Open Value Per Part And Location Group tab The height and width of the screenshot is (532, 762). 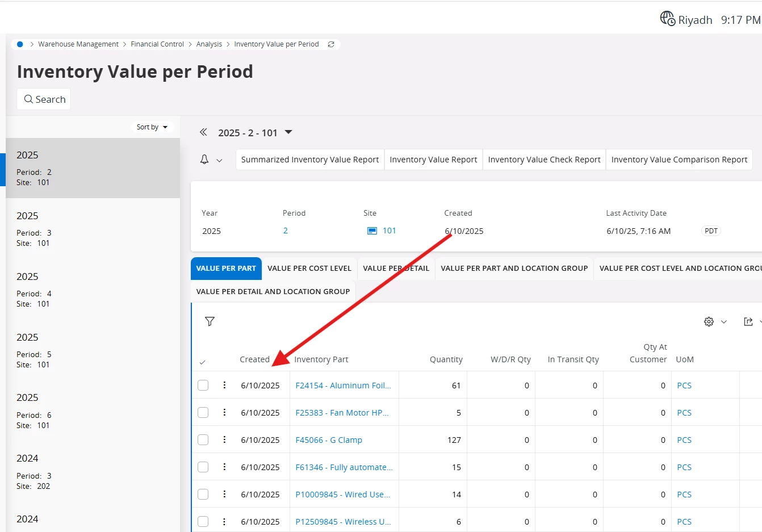click(514, 269)
